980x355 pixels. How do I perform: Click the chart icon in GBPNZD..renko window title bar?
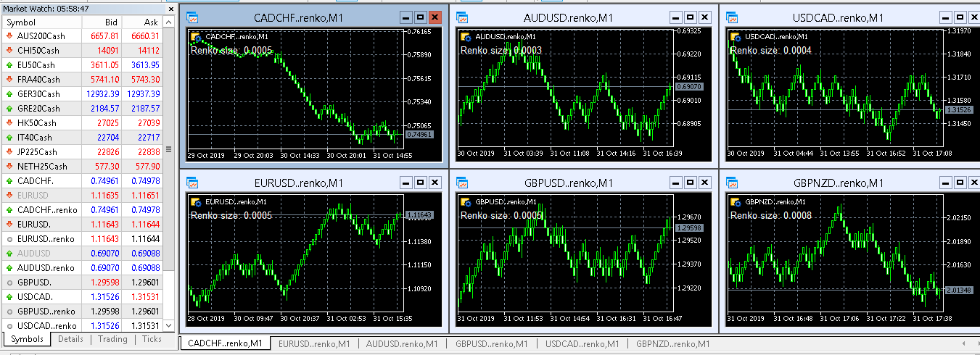click(732, 183)
